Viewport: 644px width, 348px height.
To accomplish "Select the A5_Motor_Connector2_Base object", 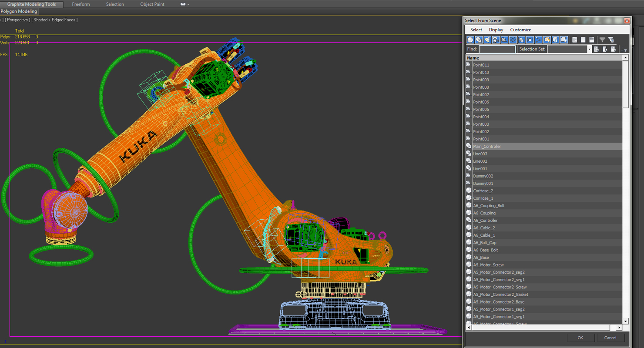I will [543, 302].
